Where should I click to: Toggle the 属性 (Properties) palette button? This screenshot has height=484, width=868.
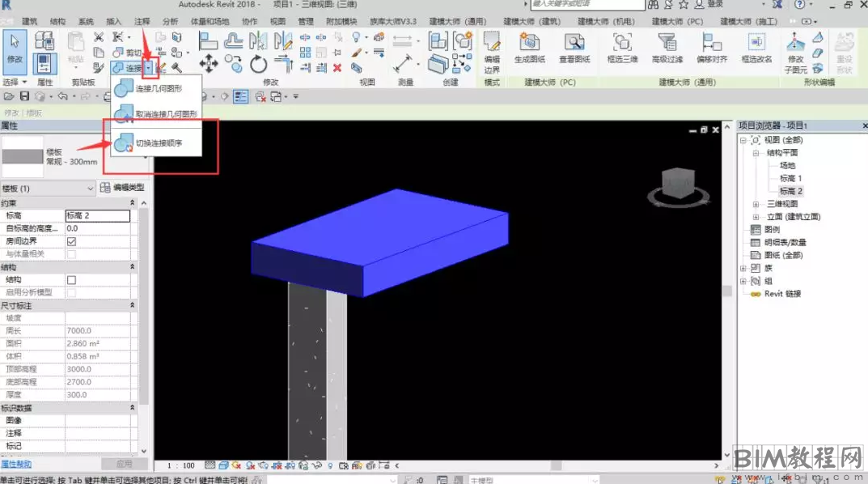44,64
